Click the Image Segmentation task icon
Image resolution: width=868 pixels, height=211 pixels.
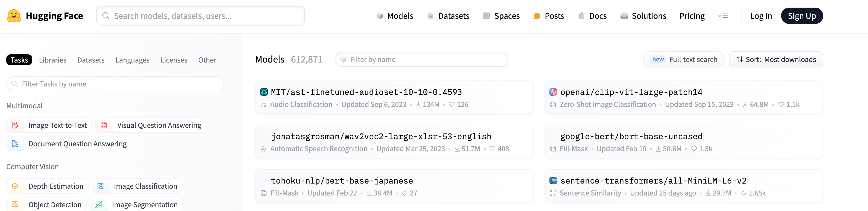click(x=98, y=204)
